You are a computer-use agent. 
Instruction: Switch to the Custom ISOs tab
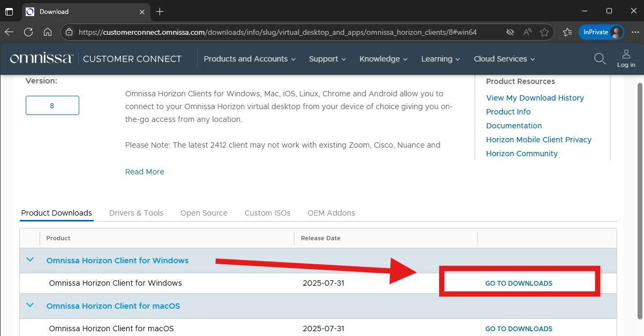coord(267,213)
